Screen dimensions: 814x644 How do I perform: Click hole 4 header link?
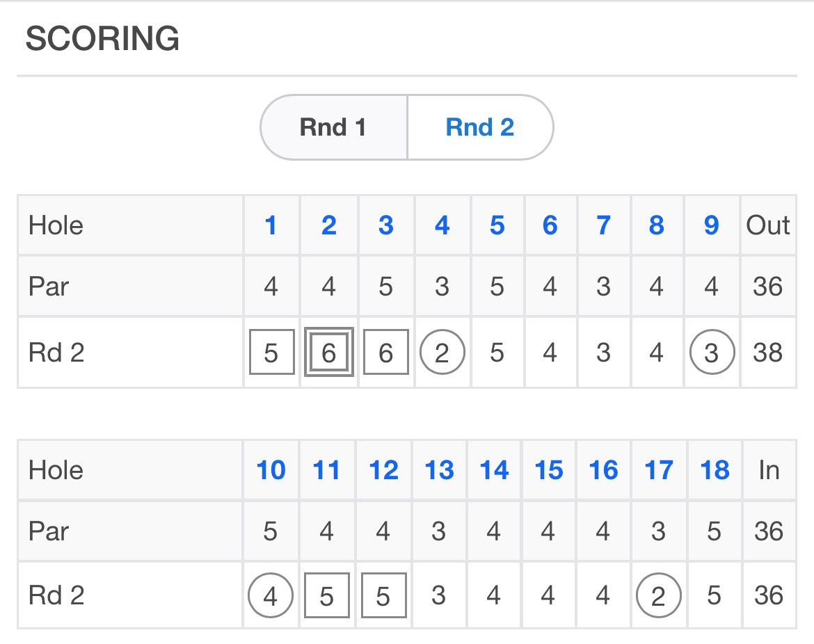(442, 225)
